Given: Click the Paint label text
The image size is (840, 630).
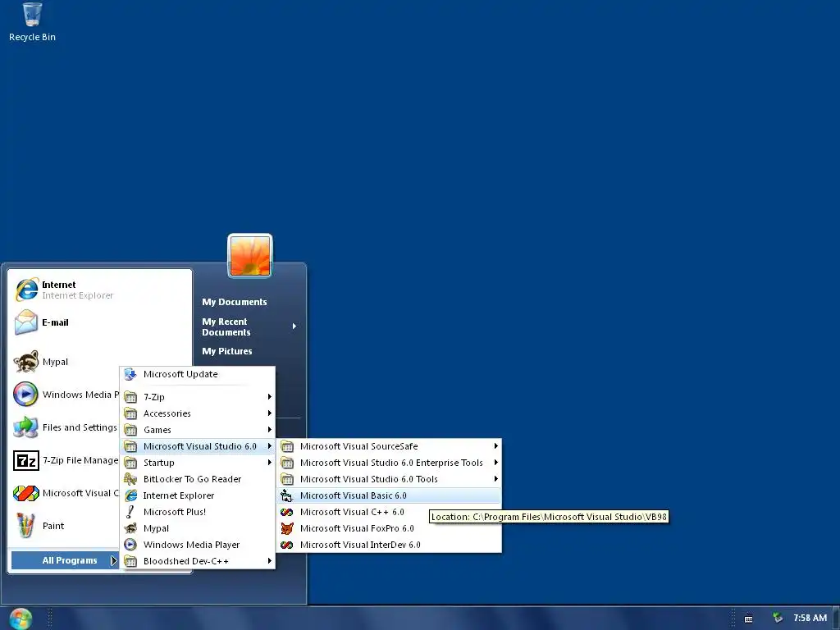Looking at the screenshot, I should click(x=53, y=526).
